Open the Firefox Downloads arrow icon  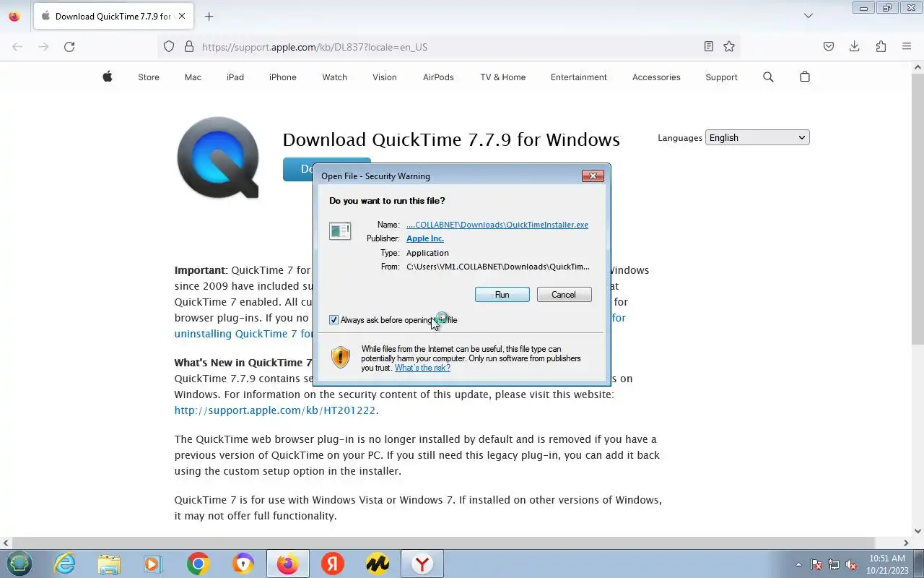(x=855, y=46)
